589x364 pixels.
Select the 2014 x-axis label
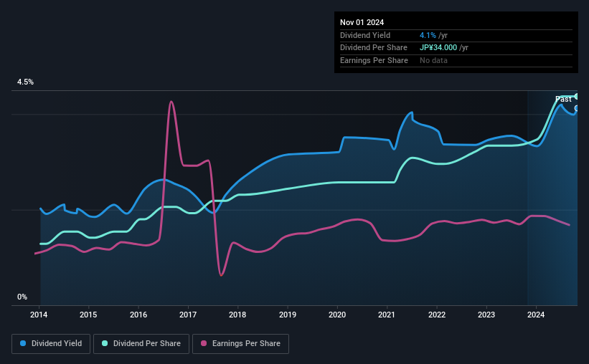39,315
